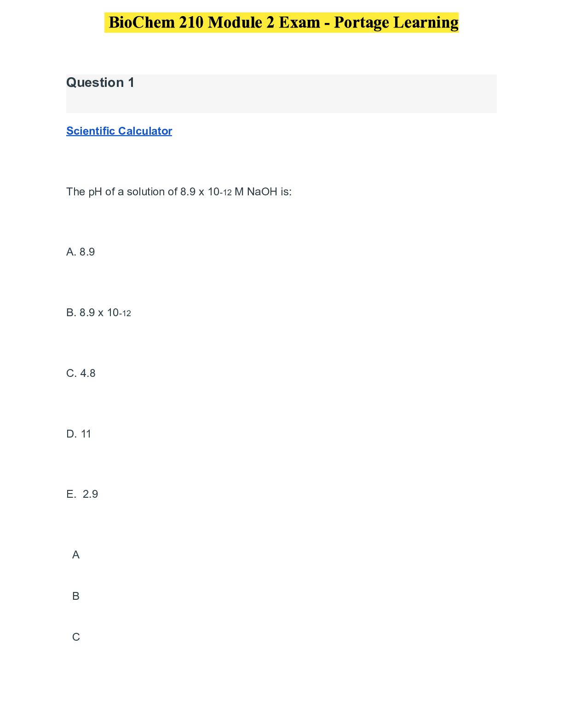Select answer choice C at the bottom
The height and width of the screenshot is (728, 563).
(76, 637)
